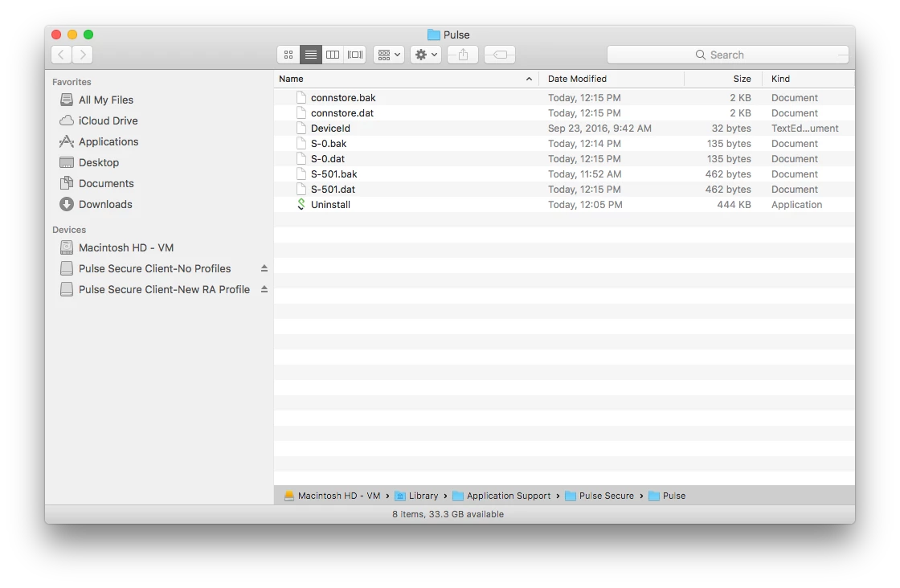
Task: Click the Devices sidebar heading
Action: [x=69, y=230]
